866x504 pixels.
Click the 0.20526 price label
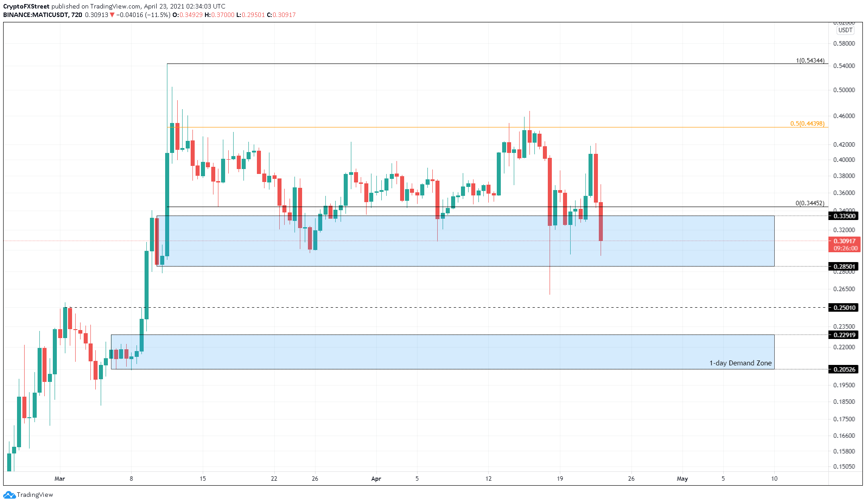pyautogui.click(x=844, y=369)
